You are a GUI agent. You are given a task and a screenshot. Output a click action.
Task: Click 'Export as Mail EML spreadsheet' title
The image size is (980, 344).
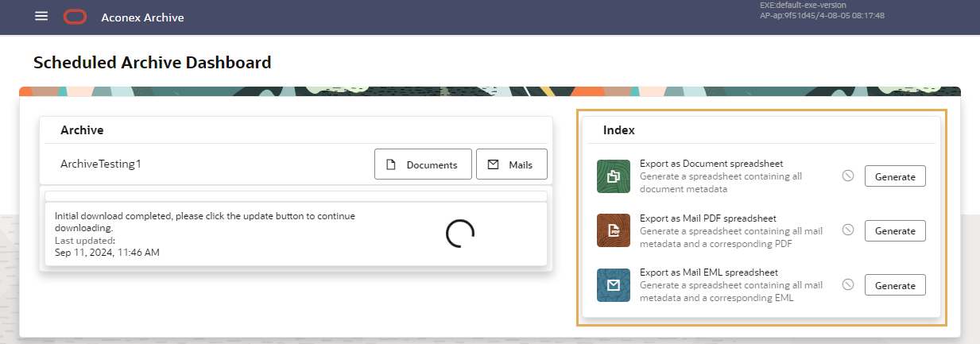[x=709, y=272]
